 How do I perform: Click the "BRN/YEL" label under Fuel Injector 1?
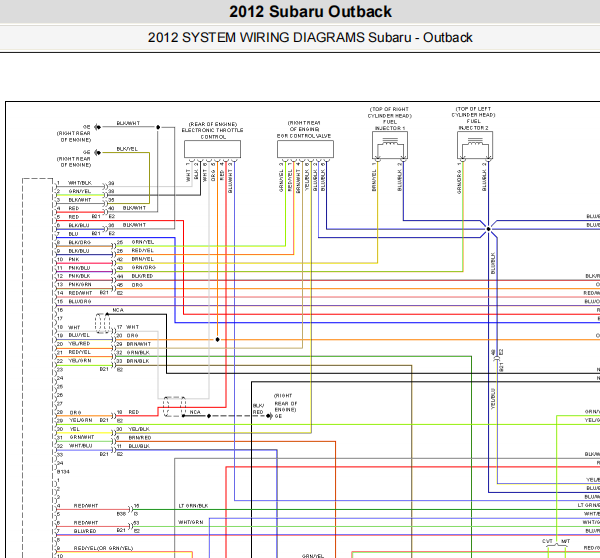(374, 180)
